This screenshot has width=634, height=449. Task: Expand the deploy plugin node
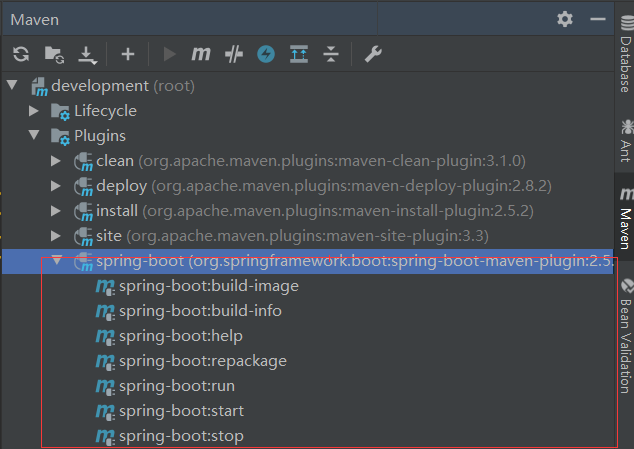[56, 186]
